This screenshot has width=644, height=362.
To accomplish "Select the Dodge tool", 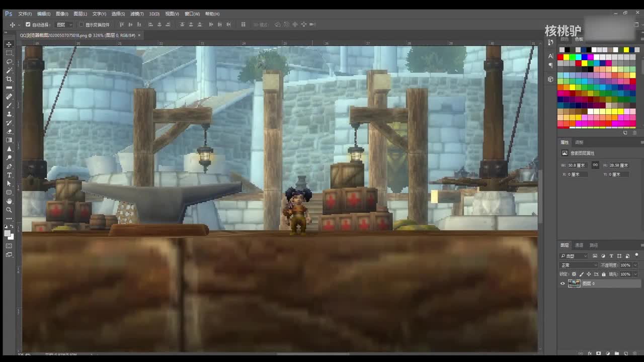I will [x=9, y=157].
